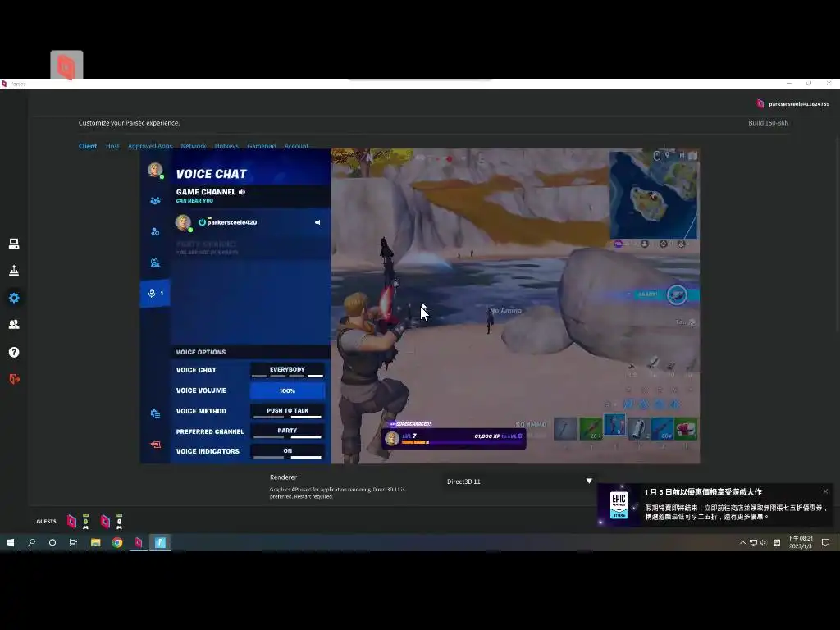Viewport: 840px width, 630px height.
Task: Open the Parsec Help question-mark icon
Action: pos(14,352)
